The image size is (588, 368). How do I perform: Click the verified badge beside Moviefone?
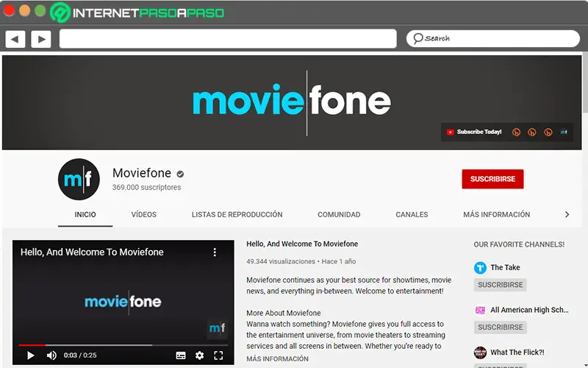point(180,174)
